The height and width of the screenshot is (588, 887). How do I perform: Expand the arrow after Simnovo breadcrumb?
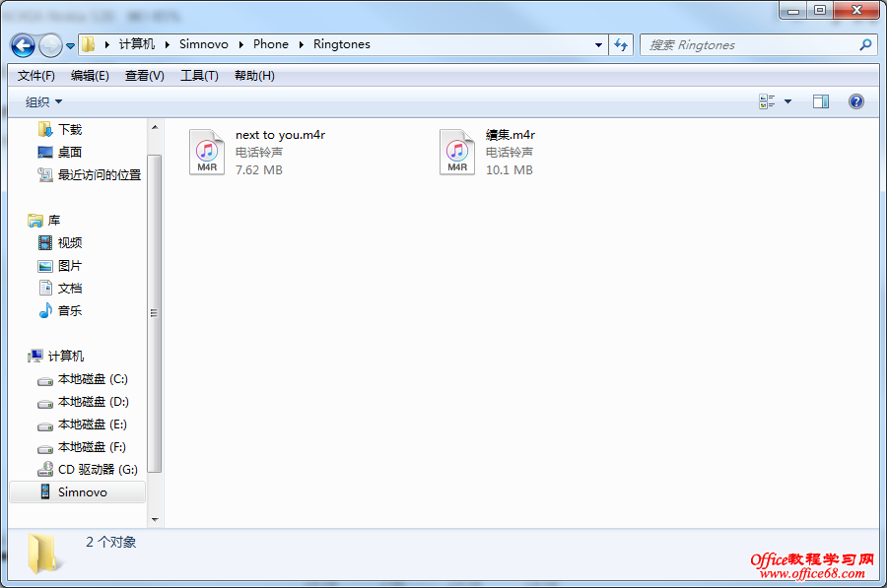(x=241, y=44)
